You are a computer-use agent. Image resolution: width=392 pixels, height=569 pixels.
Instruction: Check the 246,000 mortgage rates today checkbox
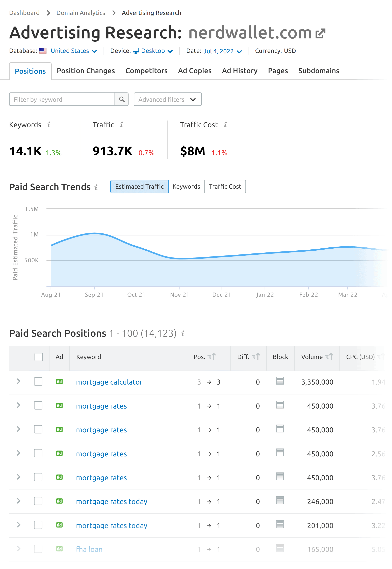[x=38, y=501]
